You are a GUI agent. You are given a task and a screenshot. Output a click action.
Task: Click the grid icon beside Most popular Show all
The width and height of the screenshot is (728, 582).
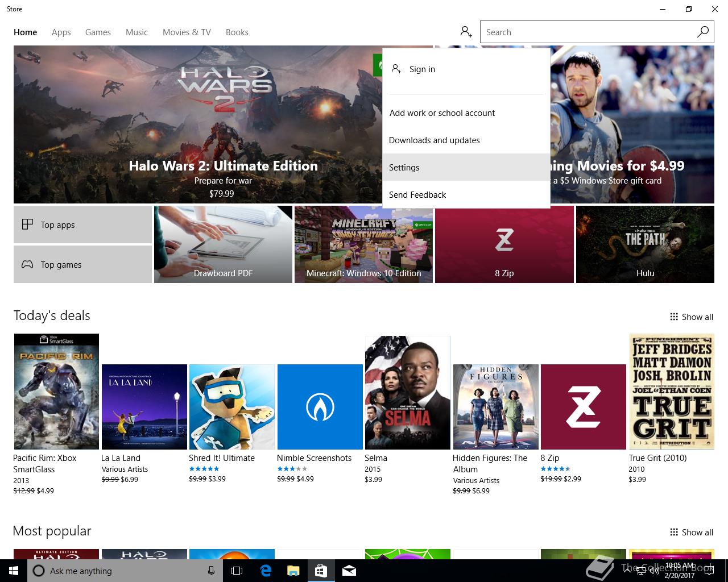(x=674, y=532)
